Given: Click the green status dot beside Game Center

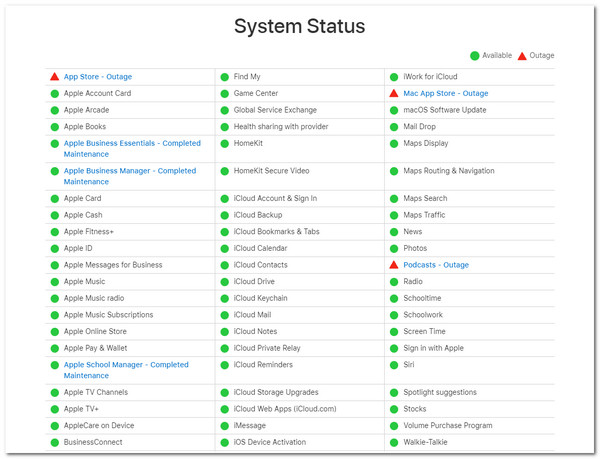Looking at the screenshot, I should pyautogui.click(x=225, y=94).
